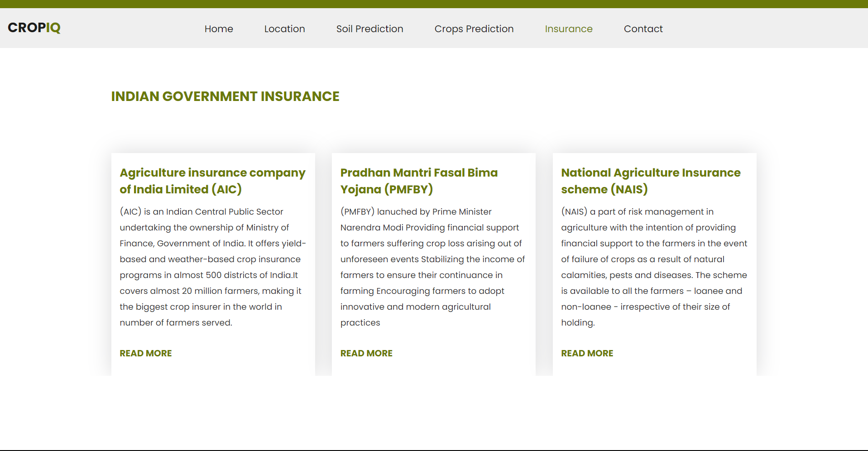Navigate to Crops Prediction
Screen dimensions: 868x451
click(x=474, y=29)
